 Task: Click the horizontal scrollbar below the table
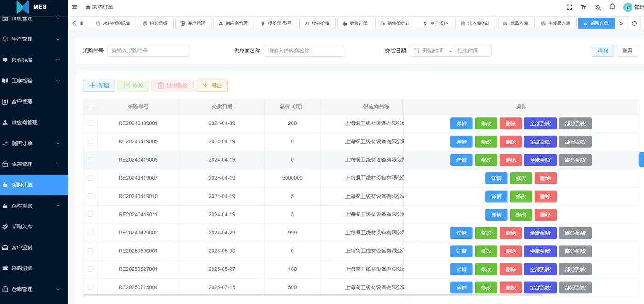pos(313,295)
